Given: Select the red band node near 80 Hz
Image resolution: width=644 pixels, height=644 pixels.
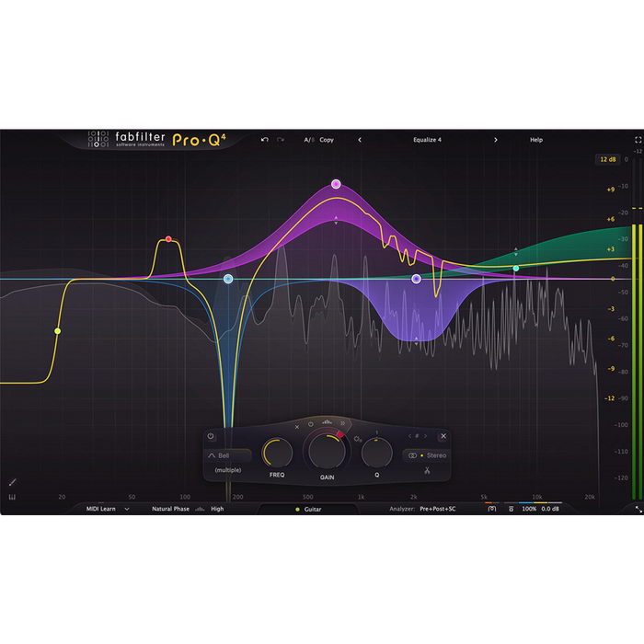Looking at the screenshot, I should coord(168,239).
